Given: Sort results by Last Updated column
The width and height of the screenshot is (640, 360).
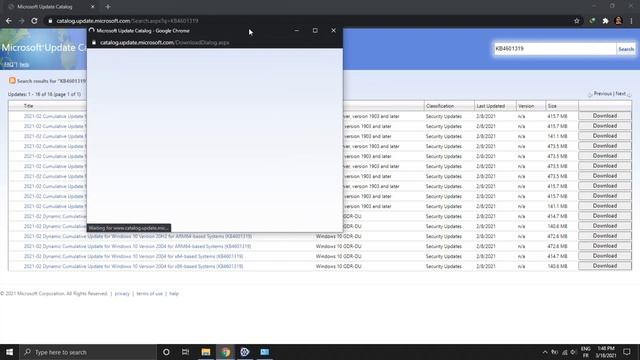Looking at the screenshot, I should point(490,106).
